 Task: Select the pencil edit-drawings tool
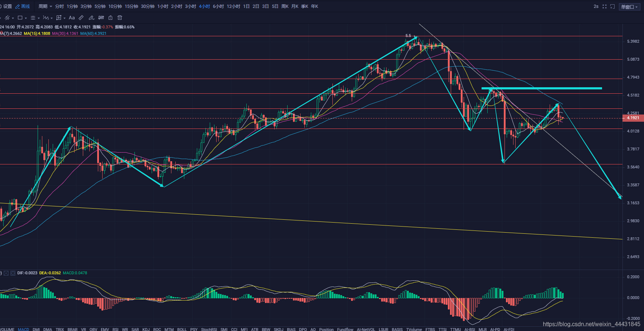pos(91,18)
